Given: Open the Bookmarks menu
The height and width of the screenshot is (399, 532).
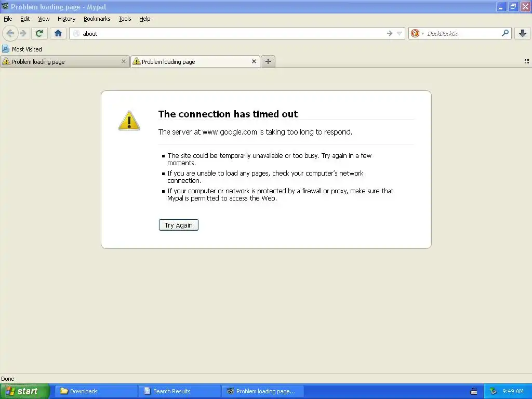Looking at the screenshot, I should (97, 19).
